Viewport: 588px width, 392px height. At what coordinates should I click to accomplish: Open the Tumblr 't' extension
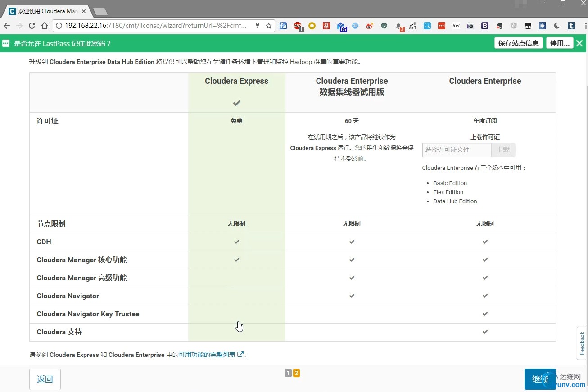571,26
